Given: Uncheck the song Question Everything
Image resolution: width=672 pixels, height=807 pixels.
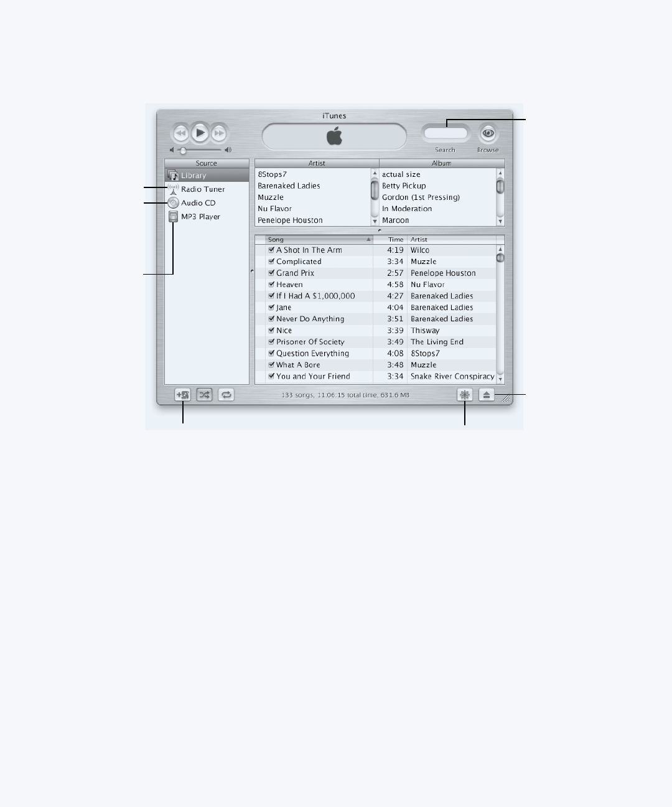Looking at the screenshot, I should 271,353.
